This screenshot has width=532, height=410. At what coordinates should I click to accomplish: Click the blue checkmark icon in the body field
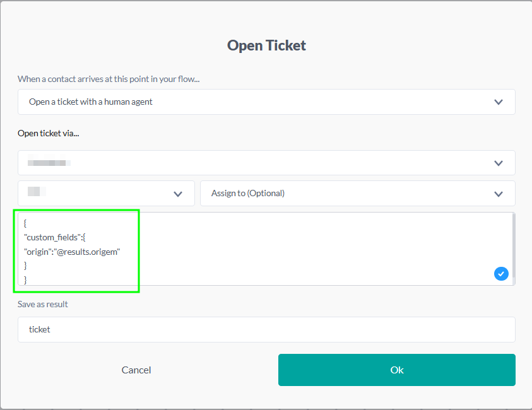501,274
